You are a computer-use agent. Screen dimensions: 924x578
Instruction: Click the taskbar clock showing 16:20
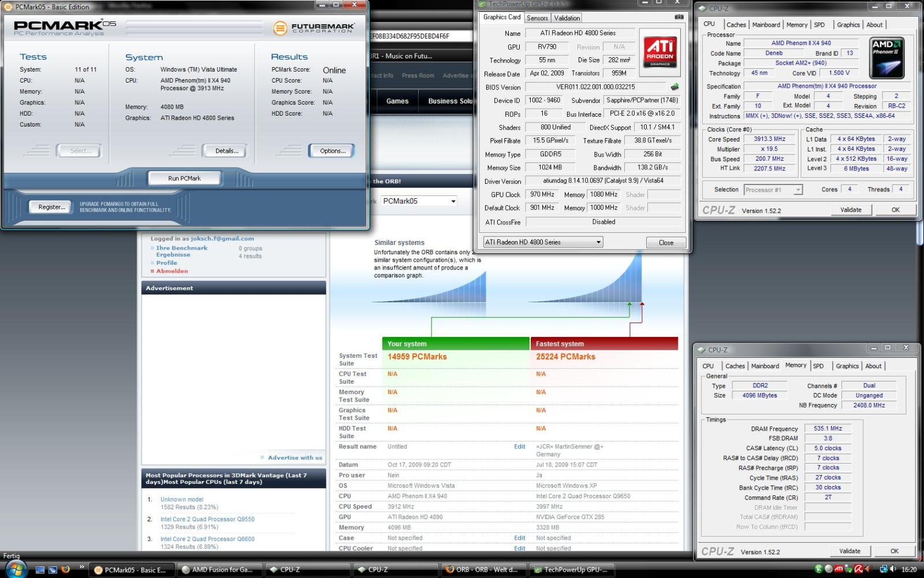(x=909, y=569)
